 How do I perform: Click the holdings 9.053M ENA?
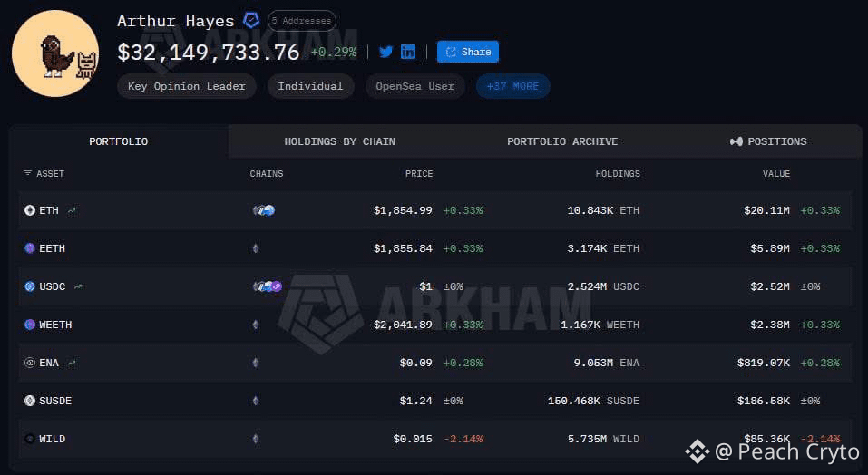point(607,363)
